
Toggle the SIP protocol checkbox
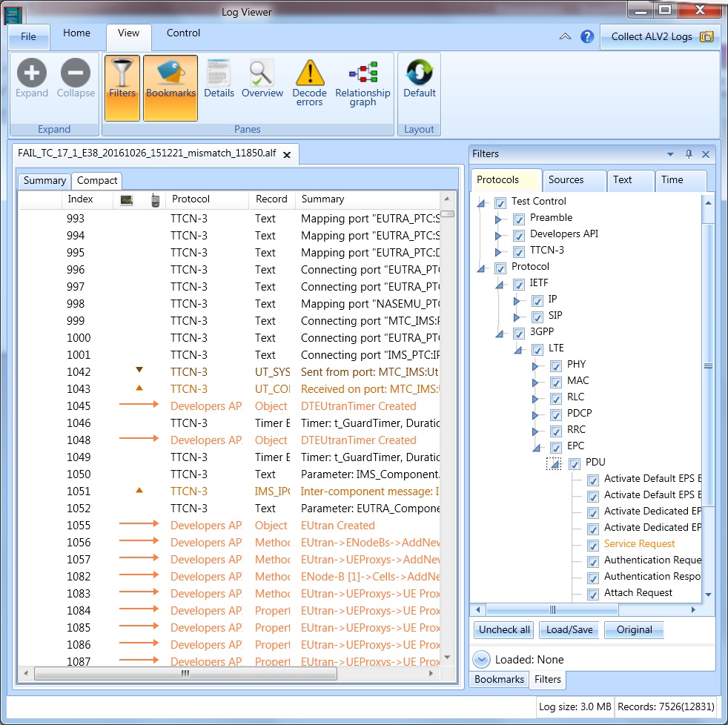tap(537, 316)
